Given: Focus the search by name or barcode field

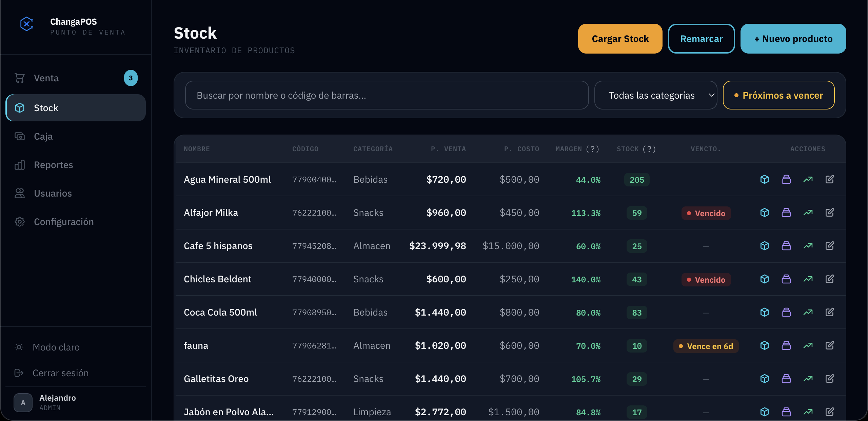Looking at the screenshot, I should tap(387, 95).
